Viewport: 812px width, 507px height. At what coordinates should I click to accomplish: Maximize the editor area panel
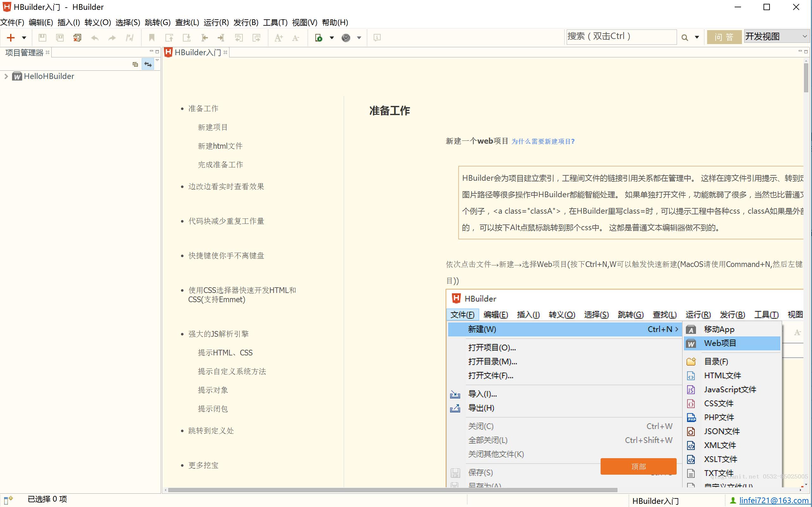[806, 51]
